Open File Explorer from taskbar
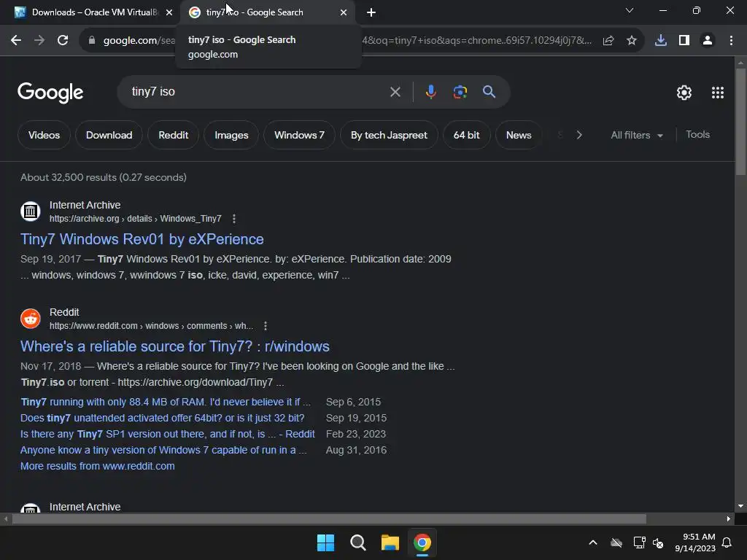The height and width of the screenshot is (560, 747). [390, 542]
